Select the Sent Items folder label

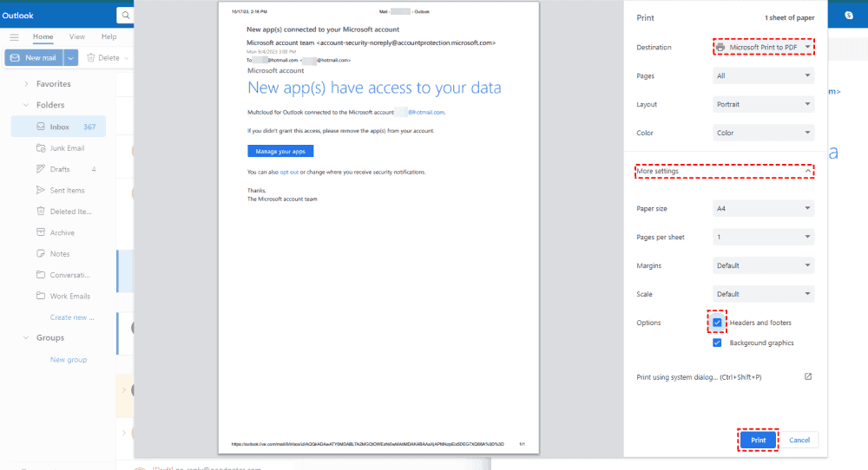point(67,190)
